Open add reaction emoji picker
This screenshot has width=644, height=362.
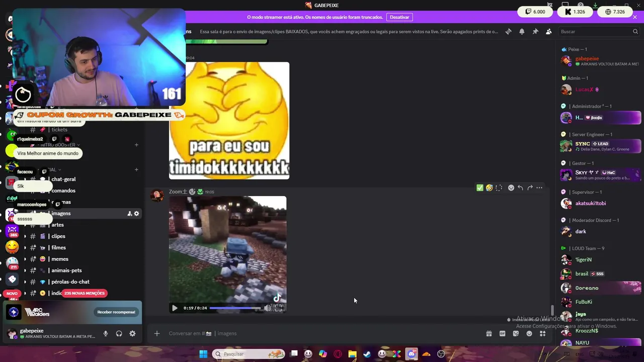coord(511,188)
